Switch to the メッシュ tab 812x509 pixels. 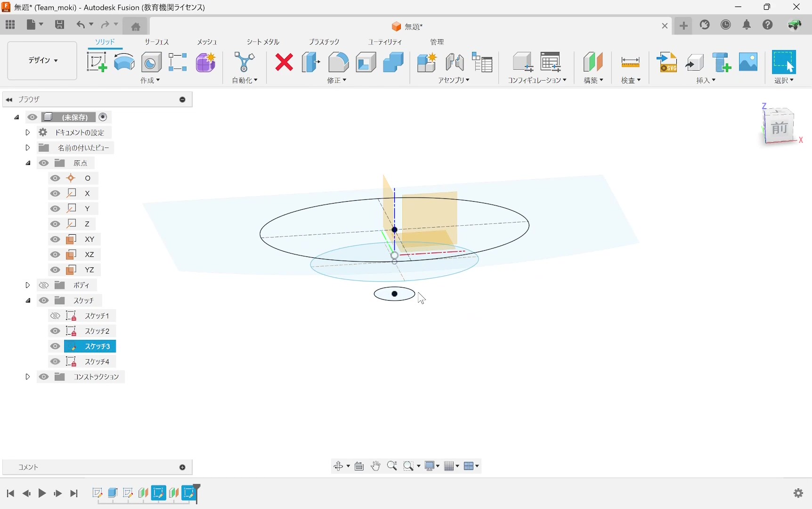pyautogui.click(x=207, y=42)
